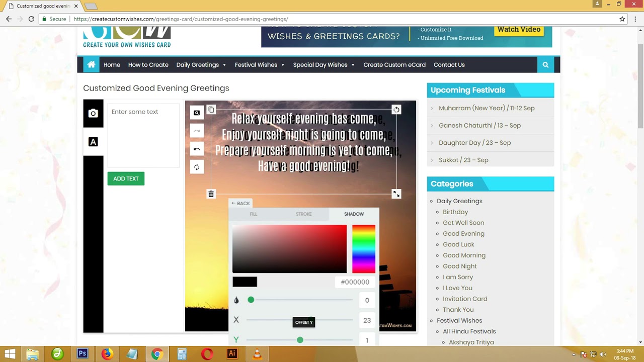
Task: Click inside the saturation color picker area
Action: [x=289, y=249]
